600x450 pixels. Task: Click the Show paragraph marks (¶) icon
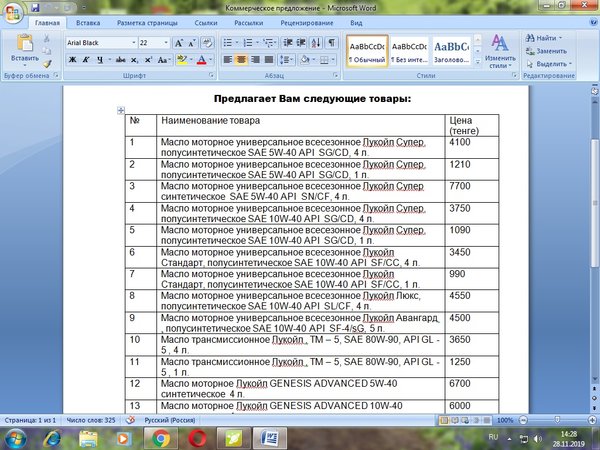click(331, 43)
